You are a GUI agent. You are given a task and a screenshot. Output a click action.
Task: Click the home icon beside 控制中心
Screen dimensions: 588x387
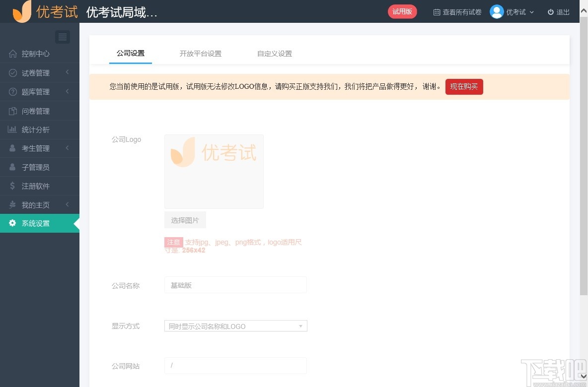13,54
